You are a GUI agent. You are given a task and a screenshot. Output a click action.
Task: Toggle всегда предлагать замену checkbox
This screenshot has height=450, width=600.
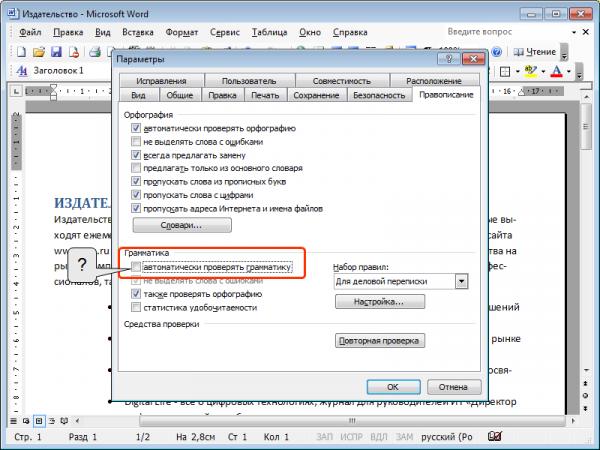[136, 155]
